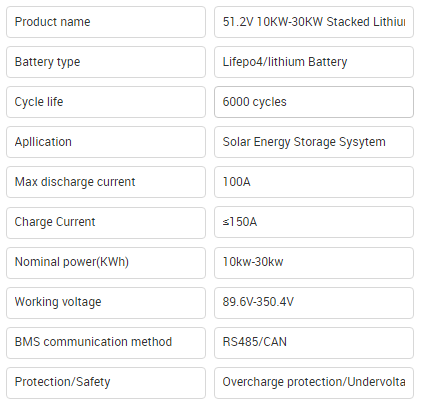The height and width of the screenshot is (400, 421).
Task: Click the Protection/Safety label field
Action: point(106,383)
